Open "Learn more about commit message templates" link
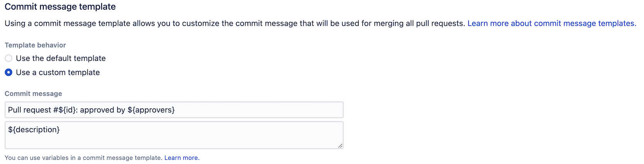This screenshot has height=164, width=644. tap(552, 23)
